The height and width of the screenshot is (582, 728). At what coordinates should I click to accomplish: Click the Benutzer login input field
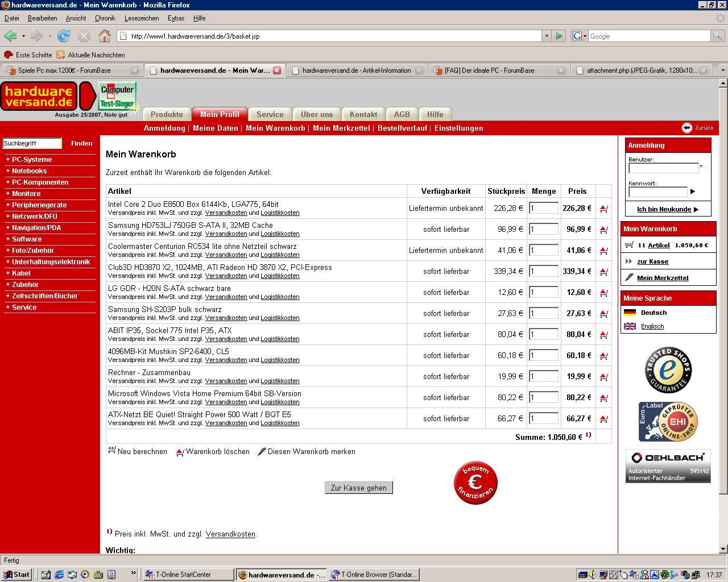pyautogui.click(x=663, y=168)
